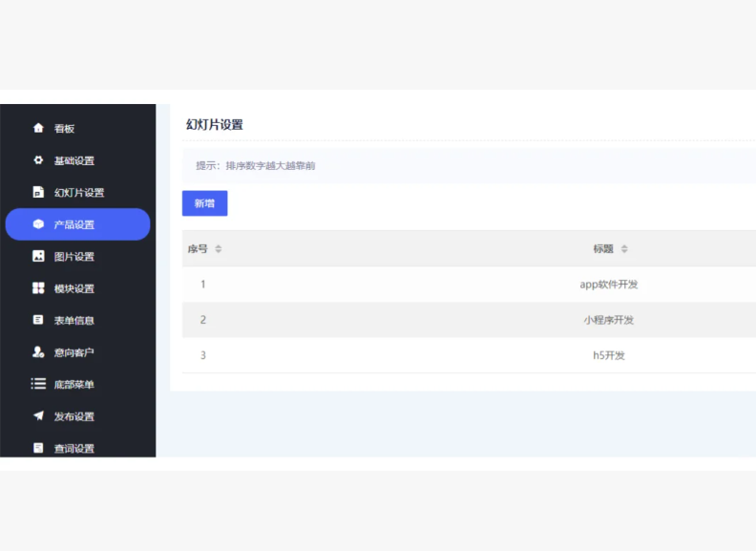Click the 标题 column header

point(603,249)
